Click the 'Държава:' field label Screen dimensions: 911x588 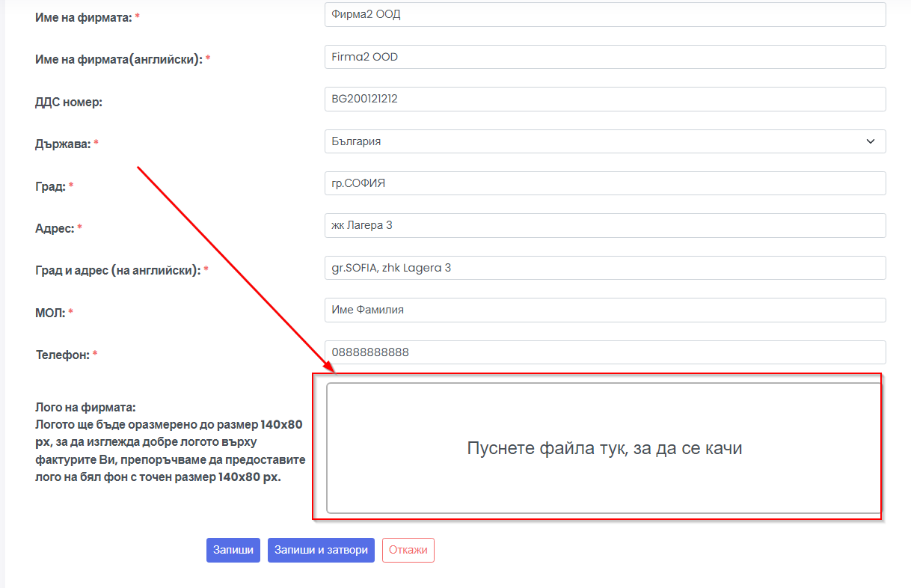62,144
